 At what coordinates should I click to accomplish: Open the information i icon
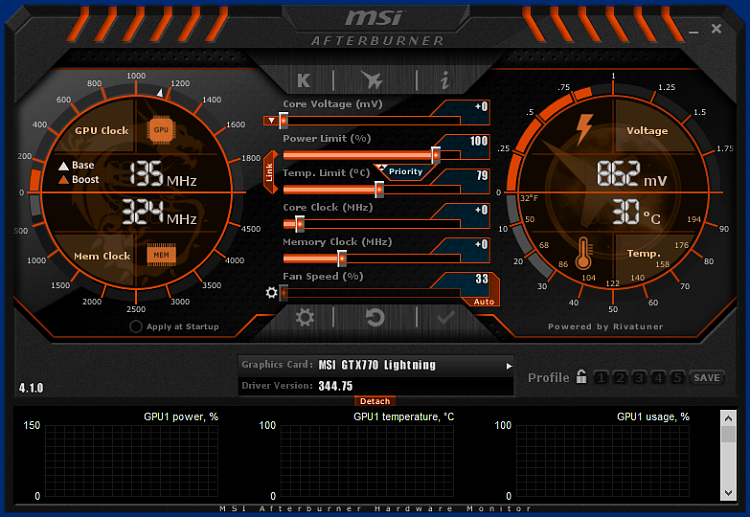coord(444,80)
